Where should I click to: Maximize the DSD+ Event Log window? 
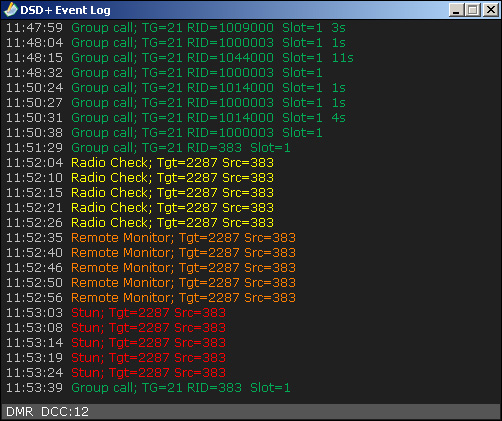tap(473, 10)
